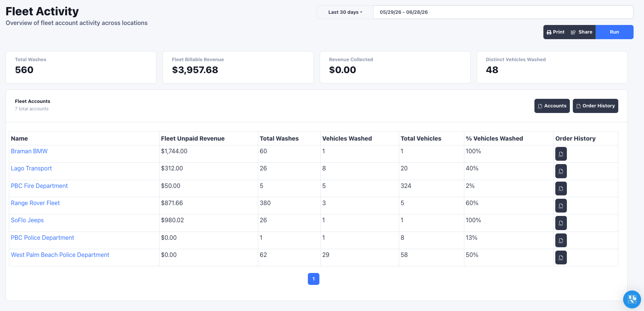
Task: Open the Braman BMW account link
Action: (x=29, y=151)
